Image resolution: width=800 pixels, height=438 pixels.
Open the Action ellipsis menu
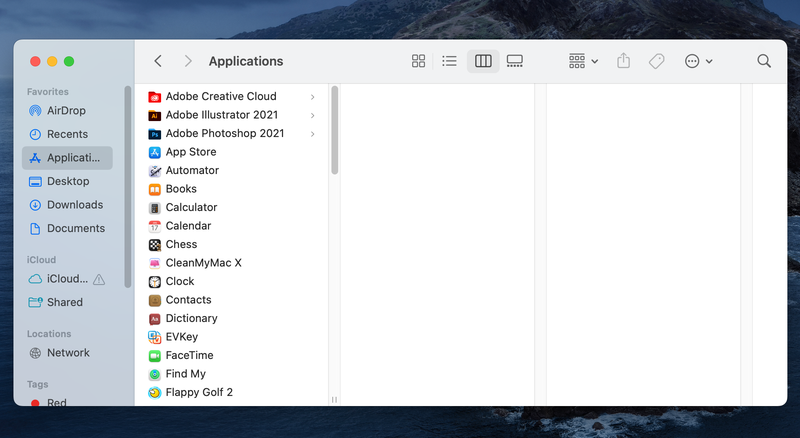point(698,61)
